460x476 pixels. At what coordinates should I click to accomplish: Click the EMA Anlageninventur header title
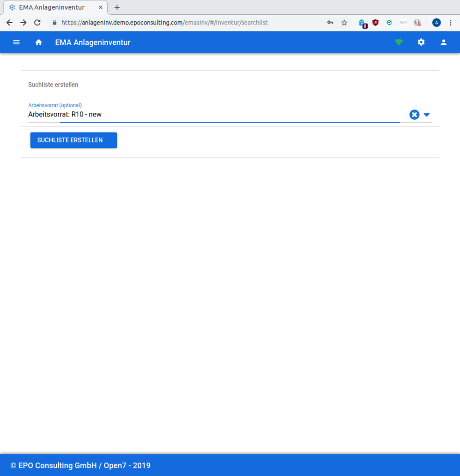pyautogui.click(x=92, y=43)
